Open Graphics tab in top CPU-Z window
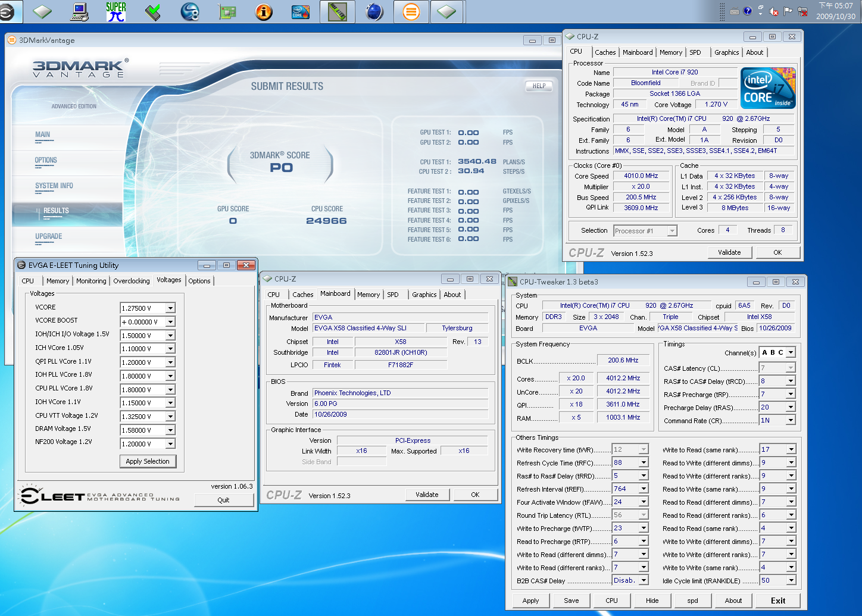 (727, 52)
